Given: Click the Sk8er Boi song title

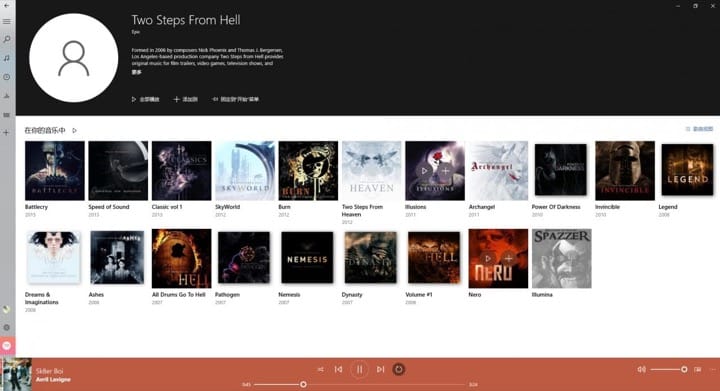Looking at the screenshot, I should coord(50,371).
